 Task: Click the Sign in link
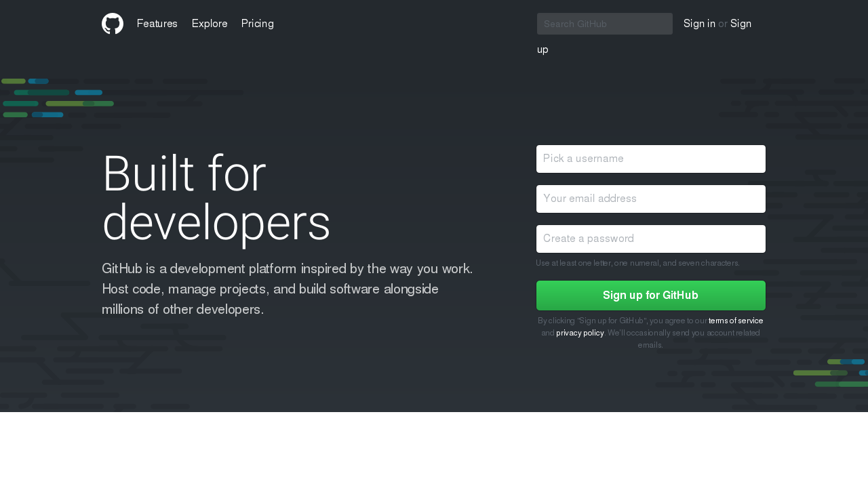(699, 24)
